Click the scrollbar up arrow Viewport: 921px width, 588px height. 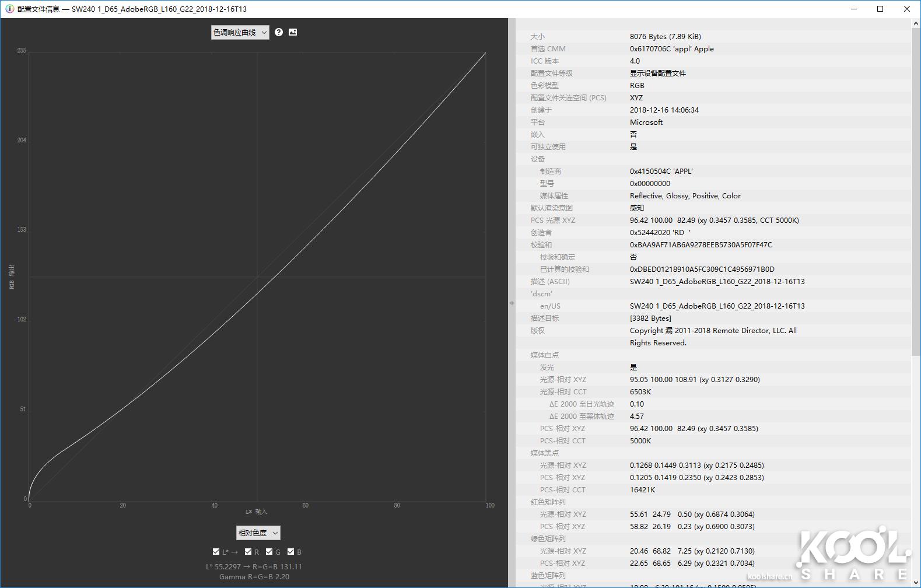916,23
